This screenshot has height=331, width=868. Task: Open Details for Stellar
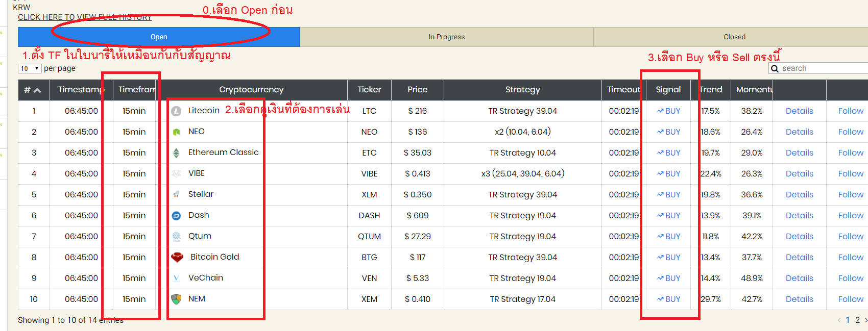pos(800,194)
